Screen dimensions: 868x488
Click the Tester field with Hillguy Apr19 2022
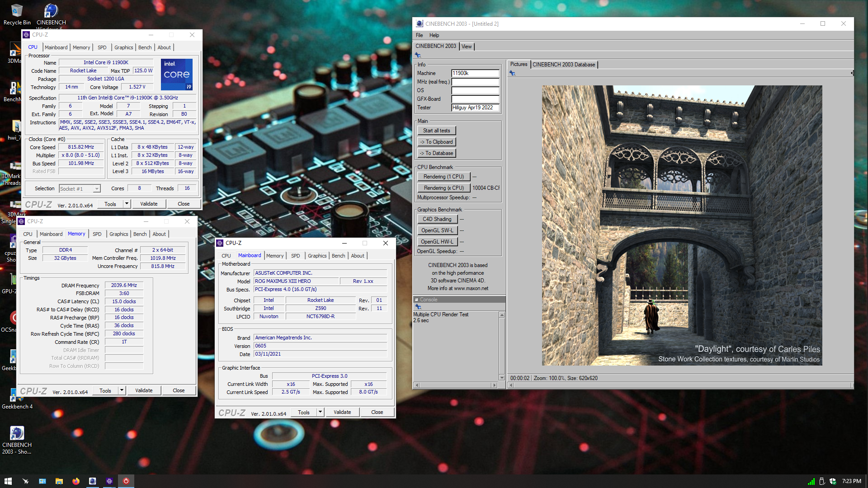click(475, 108)
